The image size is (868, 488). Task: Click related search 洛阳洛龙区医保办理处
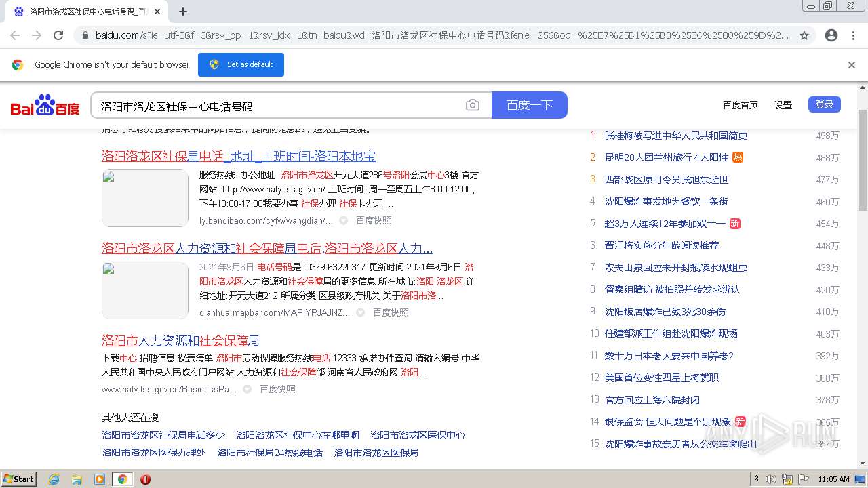pyautogui.click(x=154, y=453)
